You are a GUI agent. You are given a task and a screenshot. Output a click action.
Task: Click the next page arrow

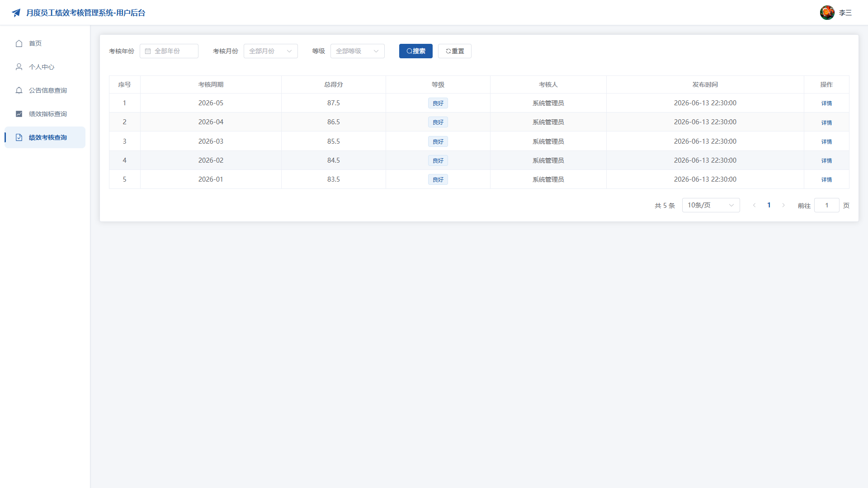click(x=783, y=205)
